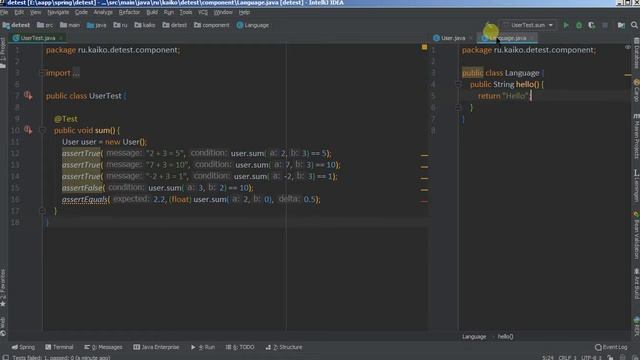
Task: Show the Messages tool window
Action: [103, 347]
